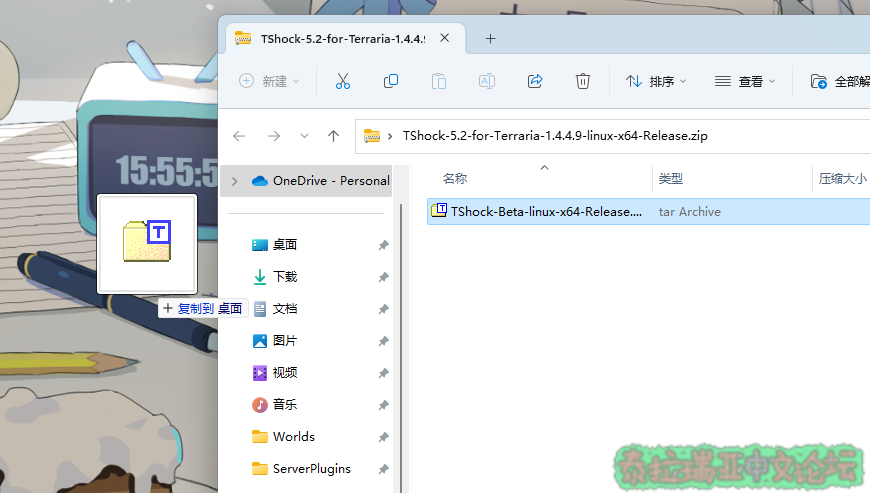Unpin 音乐 using its pin icon

click(x=383, y=405)
